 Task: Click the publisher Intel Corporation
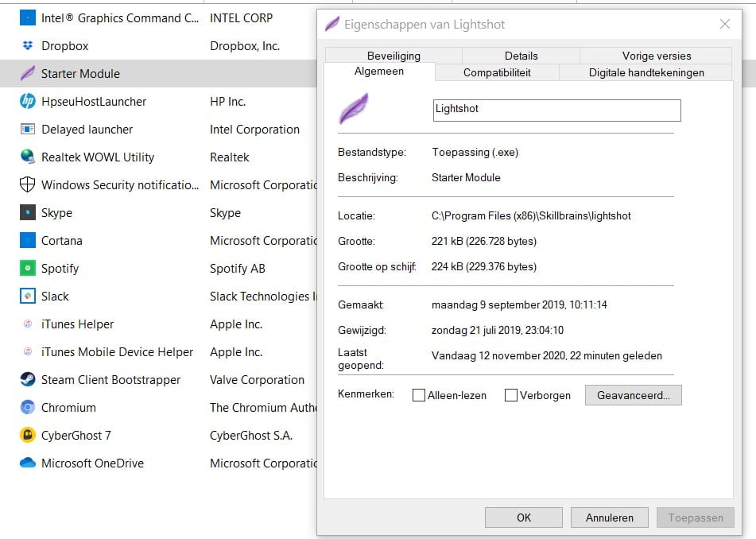click(254, 130)
